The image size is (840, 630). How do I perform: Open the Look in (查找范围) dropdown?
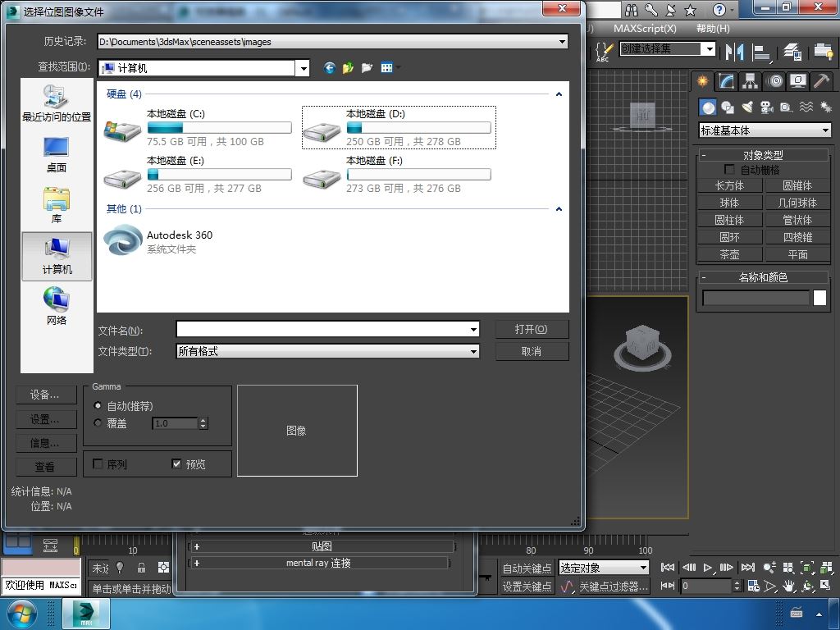click(304, 68)
